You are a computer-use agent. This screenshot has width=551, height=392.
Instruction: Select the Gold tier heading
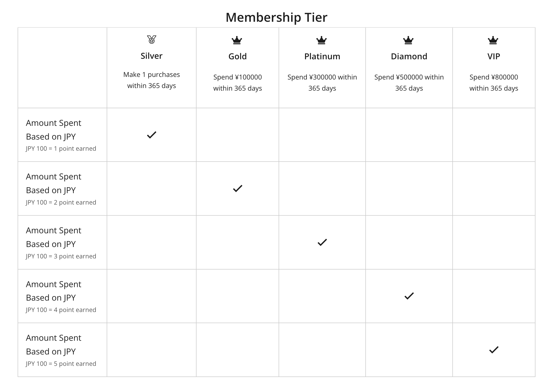(x=237, y=56)
